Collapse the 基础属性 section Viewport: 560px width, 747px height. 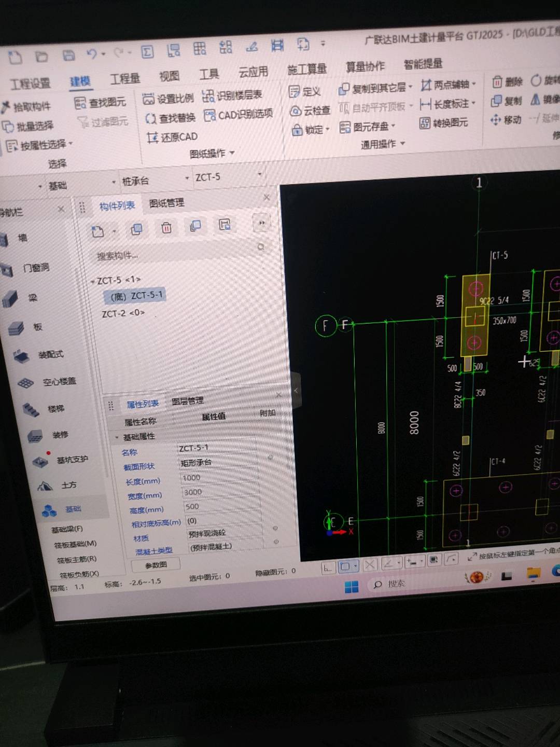pos(117,437)
